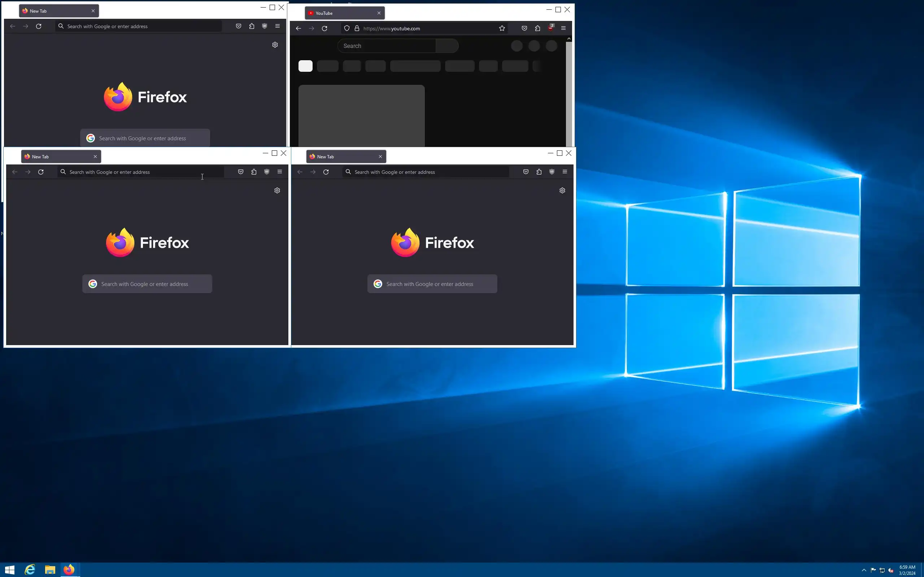Close the New Tab tab in the bottom-left window

click(x=95, y=157)
